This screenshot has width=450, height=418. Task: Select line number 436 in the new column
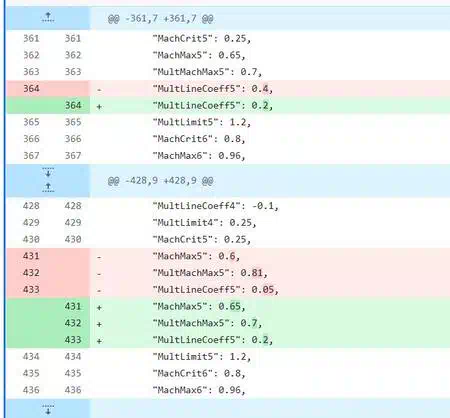(x=73, y=390)
